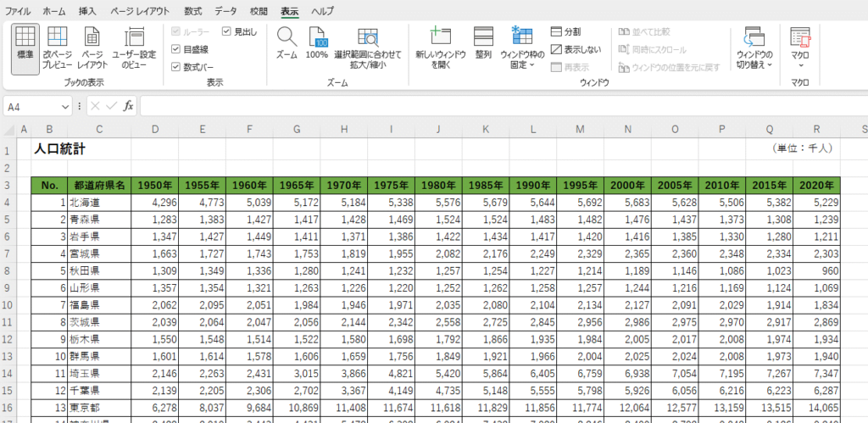Open the データ tab
Screen dimensions: 868x423
[225, 11]
